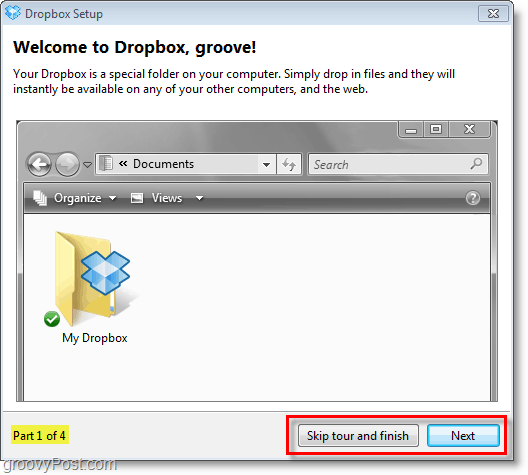Click the green sync checkmark badge
The image size is (528, 475).
[x=52, y=319]
